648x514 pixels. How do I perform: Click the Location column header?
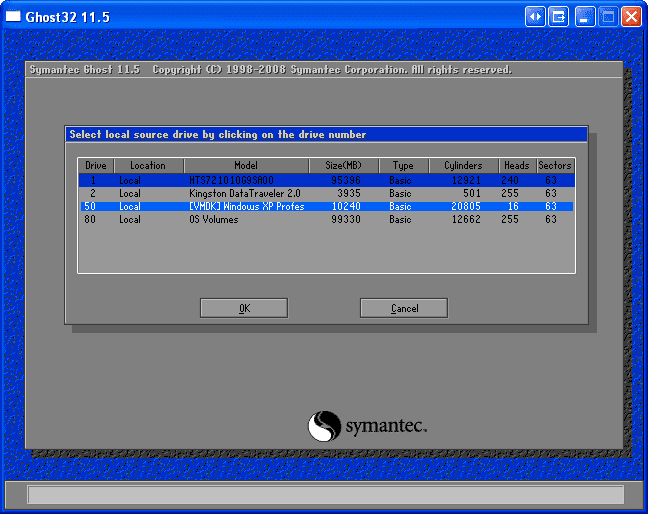pos(148,165)
